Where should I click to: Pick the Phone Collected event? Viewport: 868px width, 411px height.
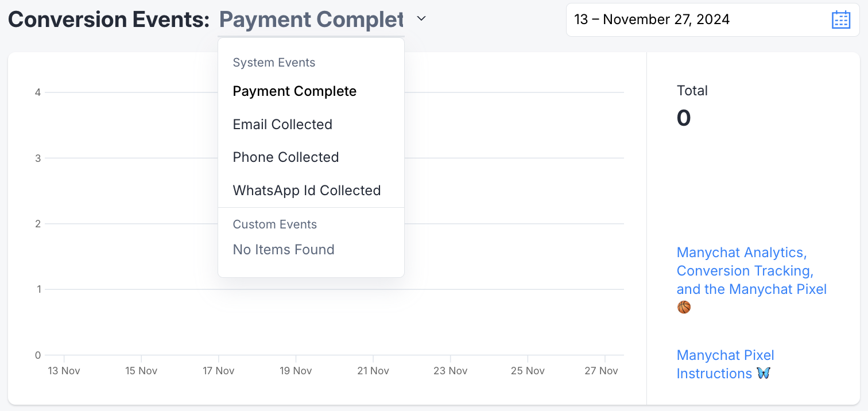pyautogui.click(x=286, y=157)
